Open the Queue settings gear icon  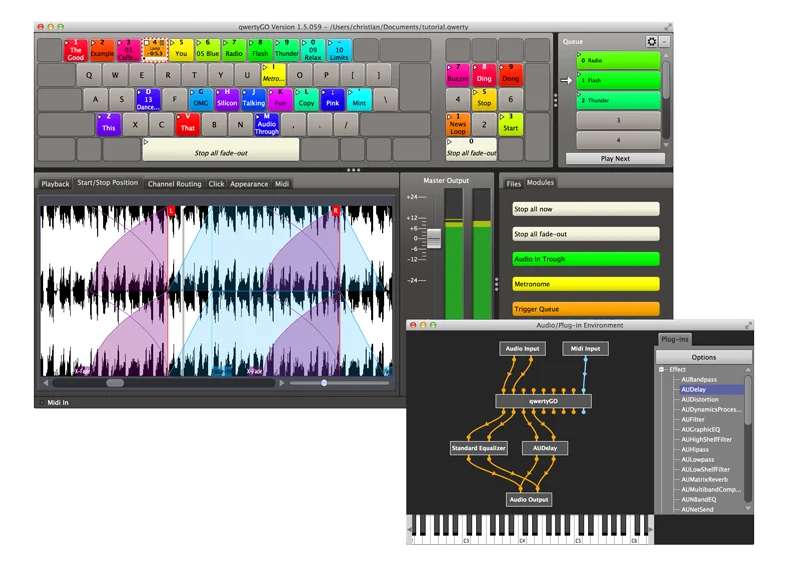[652, 41]
